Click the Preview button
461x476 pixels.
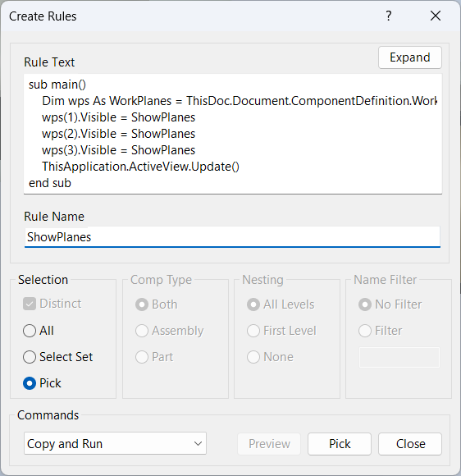[x=269, y=444]
